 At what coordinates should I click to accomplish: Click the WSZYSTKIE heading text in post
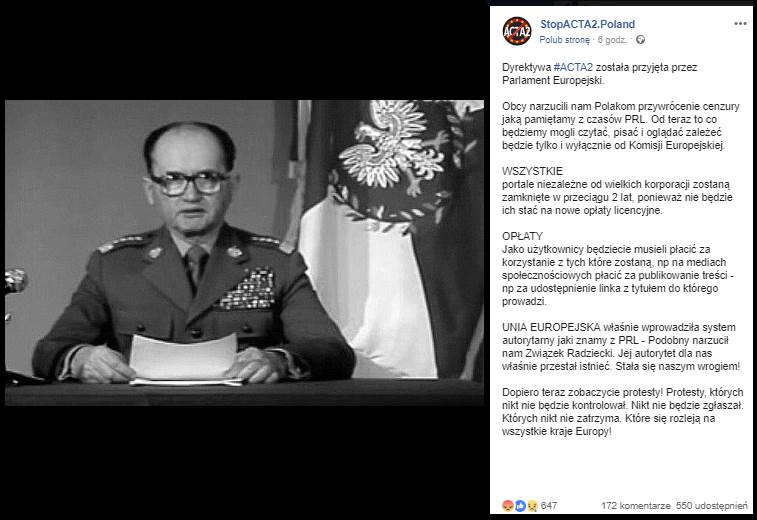(532, 171)
